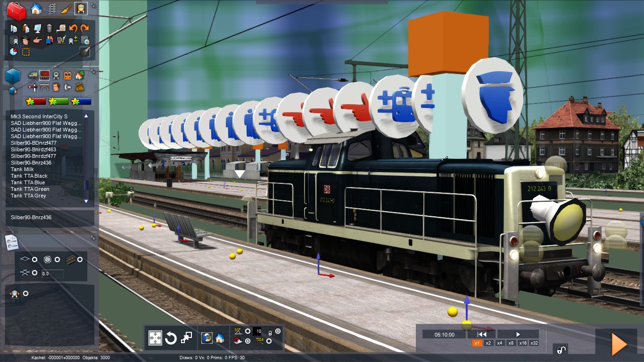Click the globe world icon in bottom toolbar
The image size is (644, 362).
(x=206, y=338)
